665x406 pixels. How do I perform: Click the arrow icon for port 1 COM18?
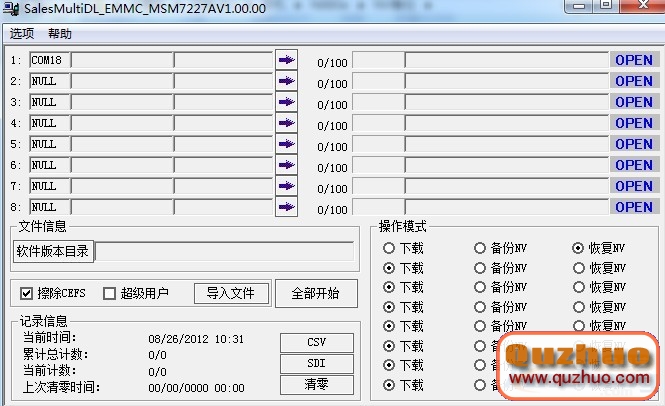(286, 60)
